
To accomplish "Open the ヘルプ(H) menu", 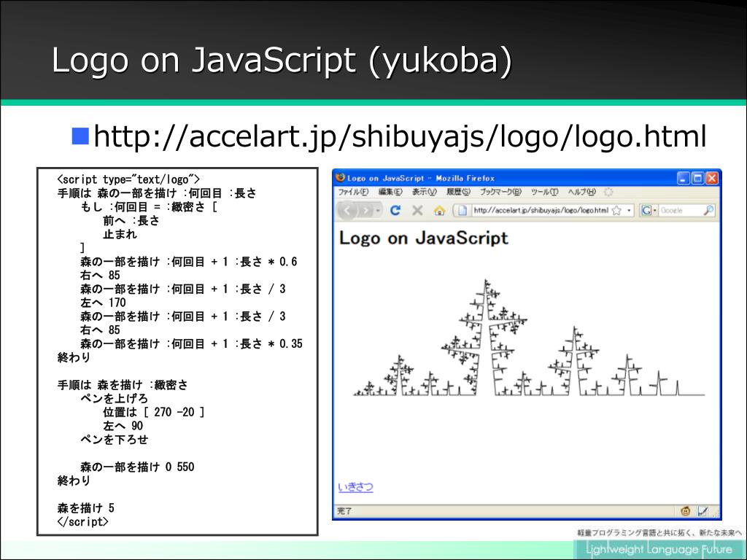I will click(x=581, y=192).
